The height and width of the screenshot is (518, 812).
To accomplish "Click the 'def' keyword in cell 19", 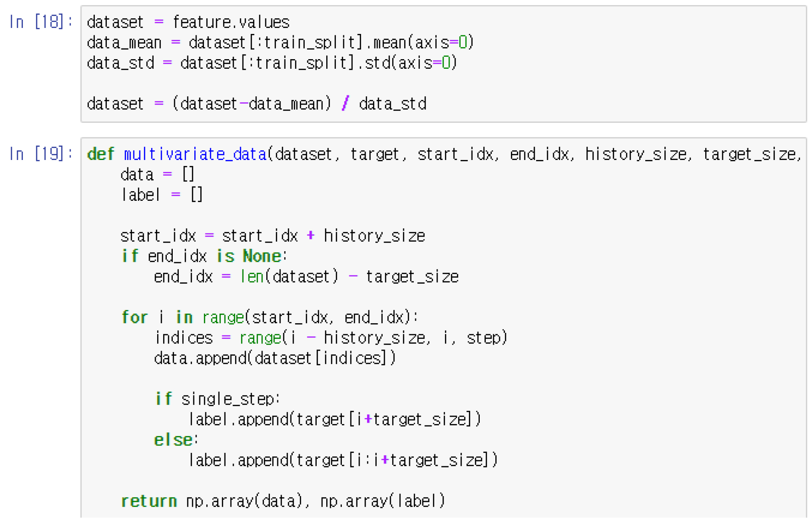I will click(x=100, y=154).
